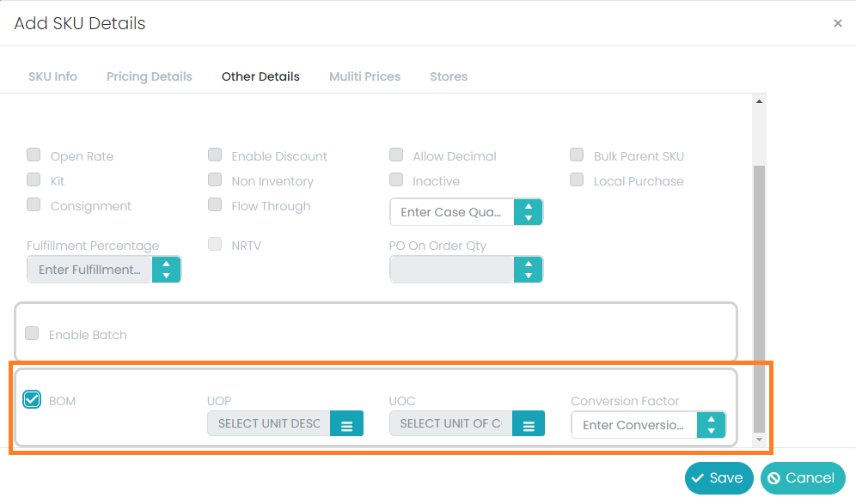The image size is (856, 504).
Task: Open the SELECT UNIT DESC dropdown
Action: pyautogui.click(x=269, y=424)
